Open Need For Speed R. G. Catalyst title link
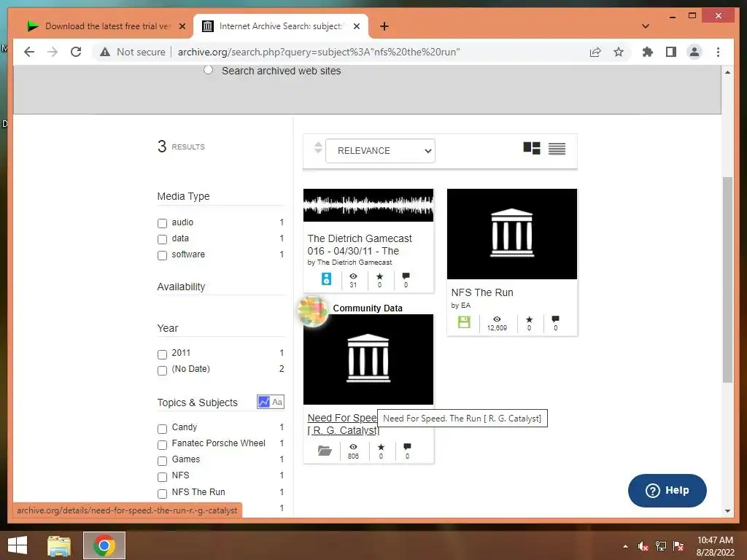 click(343, 424)
